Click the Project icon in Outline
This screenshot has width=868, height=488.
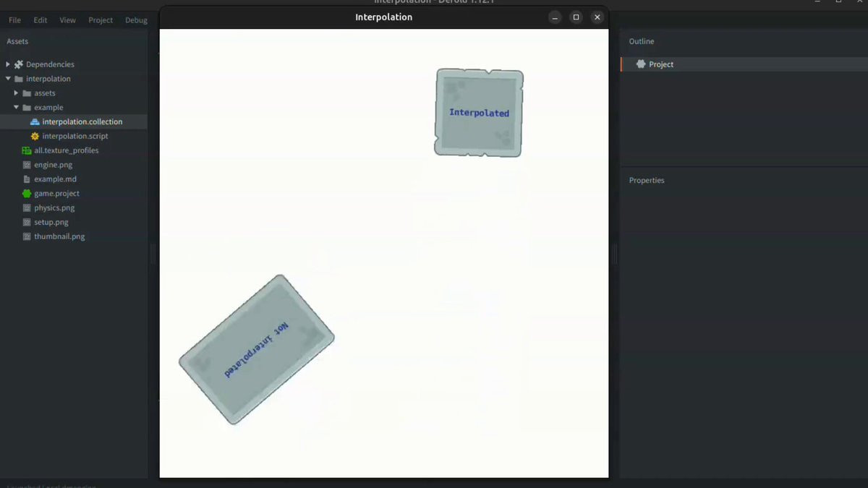coord(641,64)
